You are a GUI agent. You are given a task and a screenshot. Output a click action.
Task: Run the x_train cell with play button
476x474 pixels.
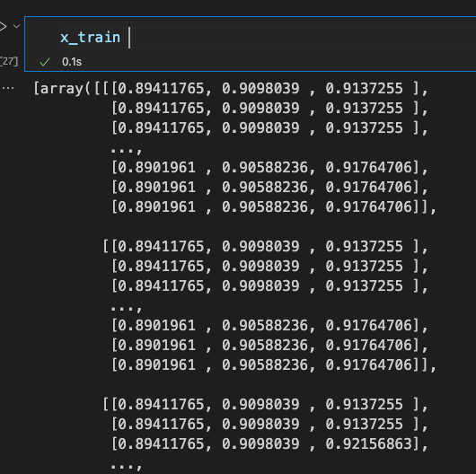(x=3, y=26)
